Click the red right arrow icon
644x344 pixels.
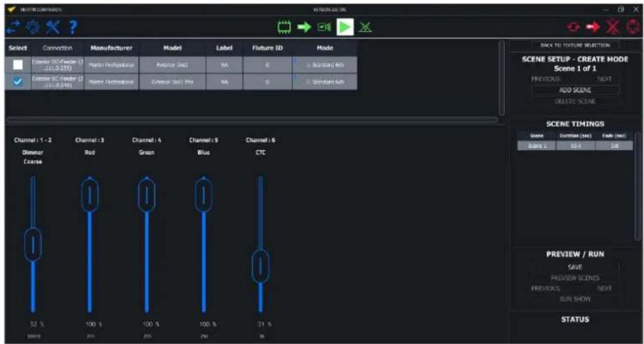pyautogui.click(x=593, y=28)
